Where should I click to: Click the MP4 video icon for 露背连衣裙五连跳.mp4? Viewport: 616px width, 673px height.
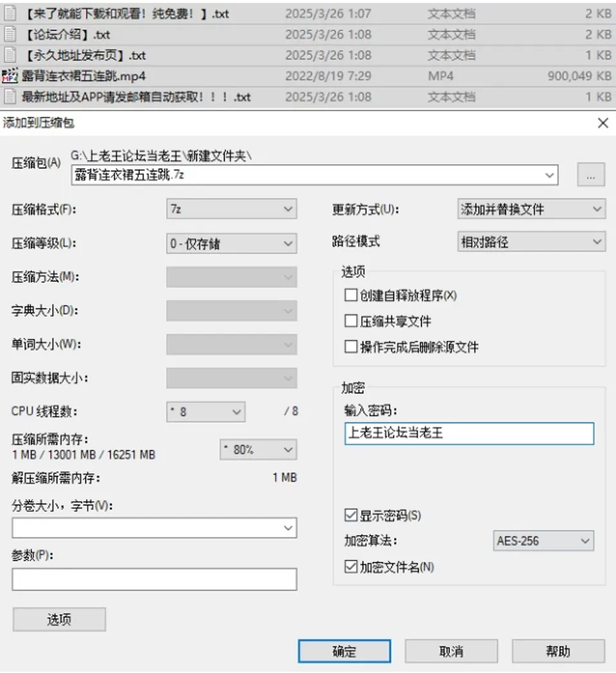[10, 76]
